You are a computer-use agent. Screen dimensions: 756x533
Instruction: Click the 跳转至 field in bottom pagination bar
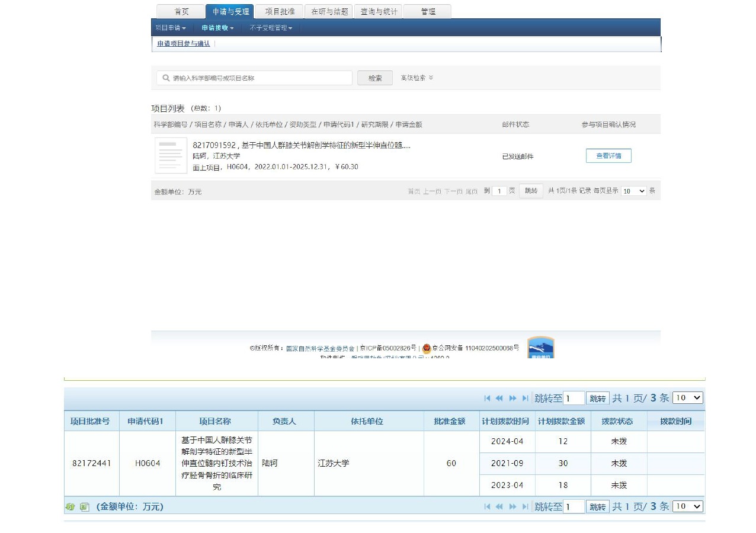tap(574, 507)
